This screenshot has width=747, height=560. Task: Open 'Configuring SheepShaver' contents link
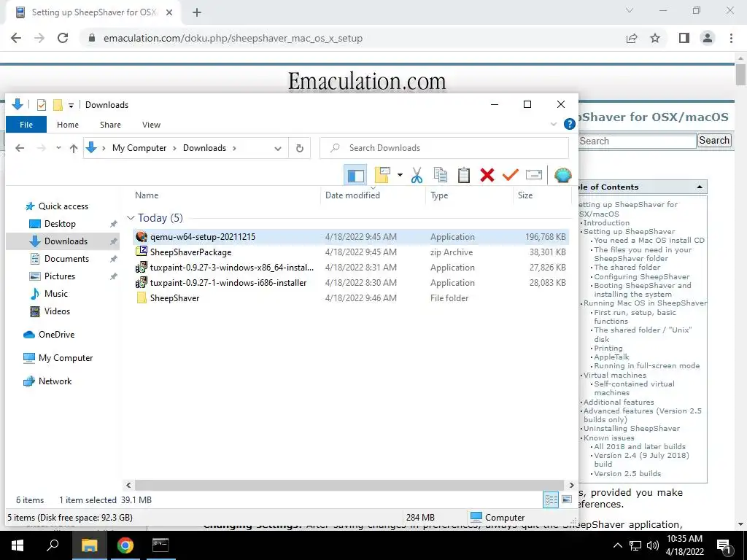pyautogui.click(x=642, y=276)
